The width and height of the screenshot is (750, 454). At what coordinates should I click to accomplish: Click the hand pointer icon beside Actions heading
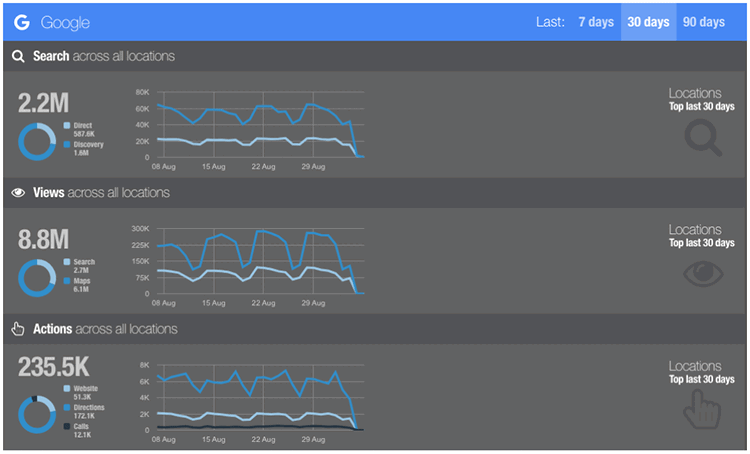(x=18, y=329)
